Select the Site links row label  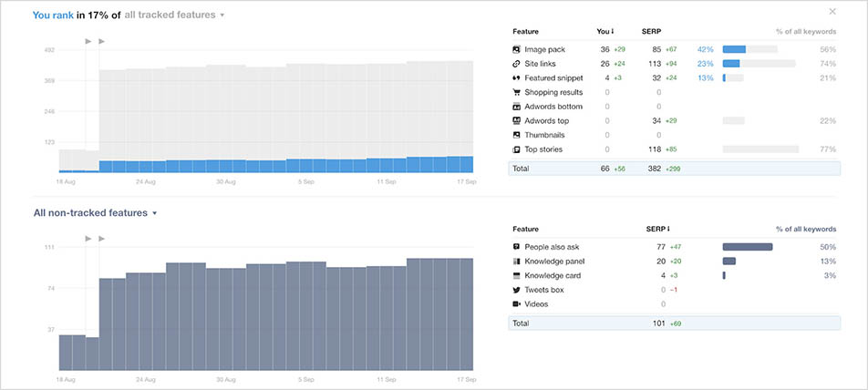540,64
